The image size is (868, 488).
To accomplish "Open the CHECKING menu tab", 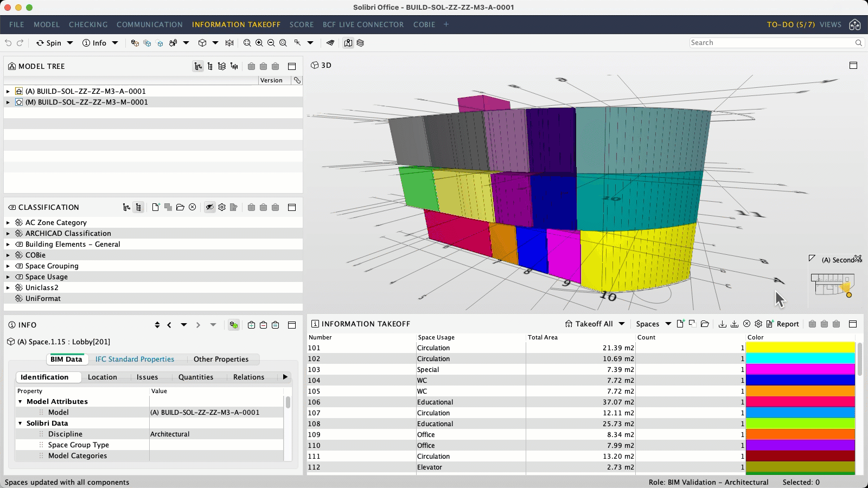I will [x=88, y=24].
